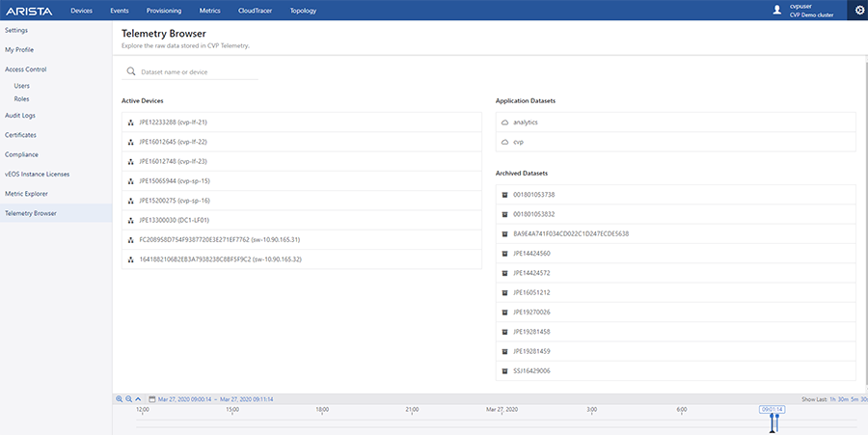Screen dimensions: 868x435
Task: Show last 5m on timeline
Action: [x=854, y=399]
